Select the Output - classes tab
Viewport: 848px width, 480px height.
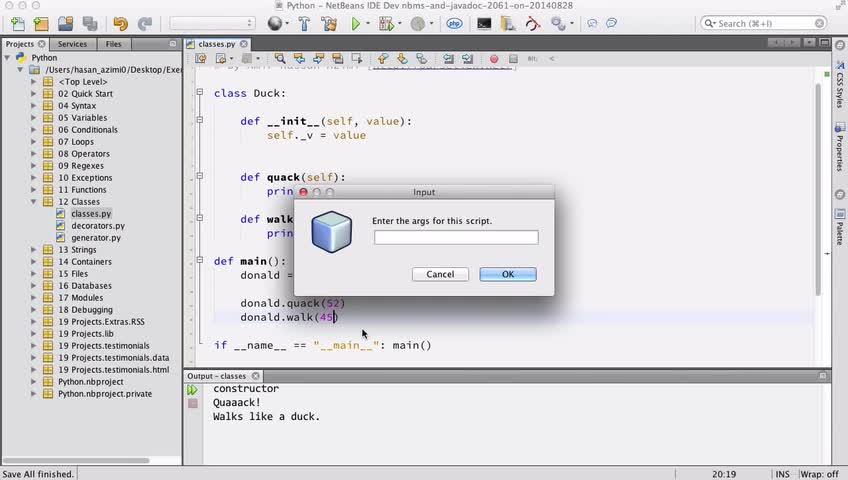tap(216, 376)
